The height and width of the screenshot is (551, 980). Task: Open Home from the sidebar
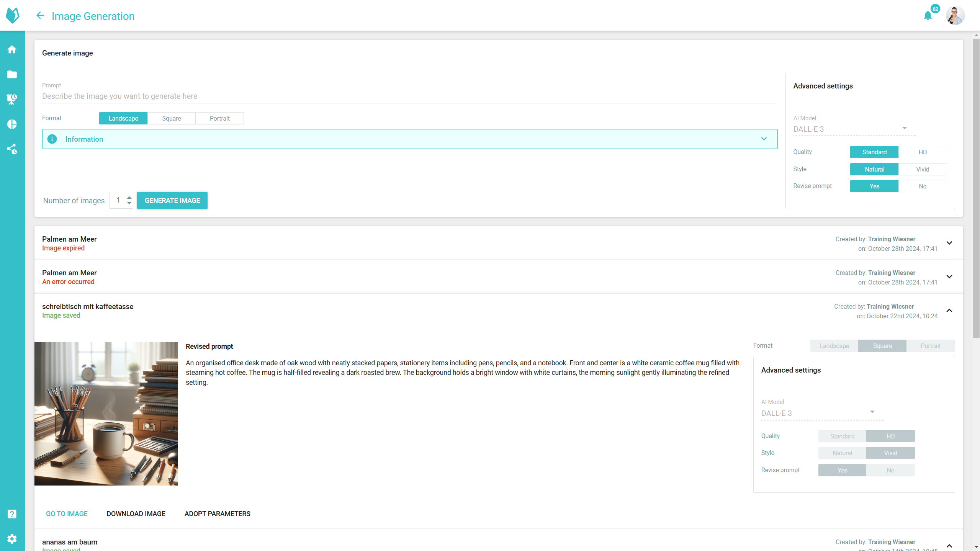[x=12, y=49]
